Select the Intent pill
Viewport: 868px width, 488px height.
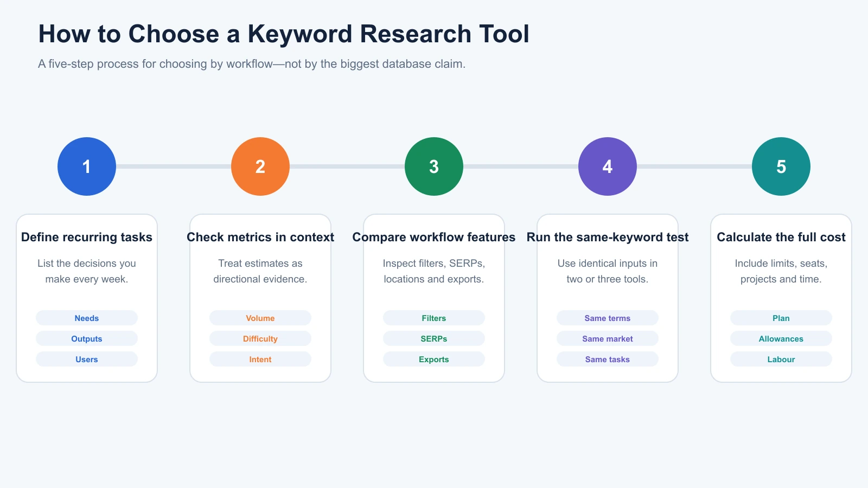point(260,359)
